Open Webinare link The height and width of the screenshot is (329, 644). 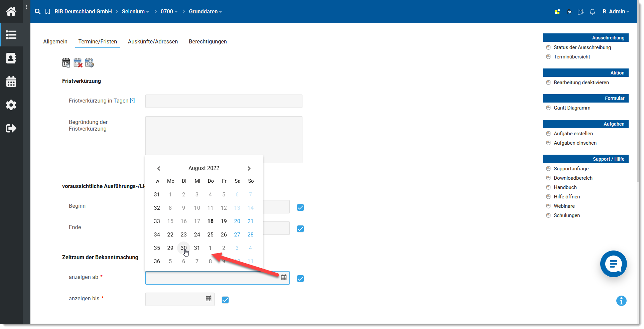coord(564,206)
